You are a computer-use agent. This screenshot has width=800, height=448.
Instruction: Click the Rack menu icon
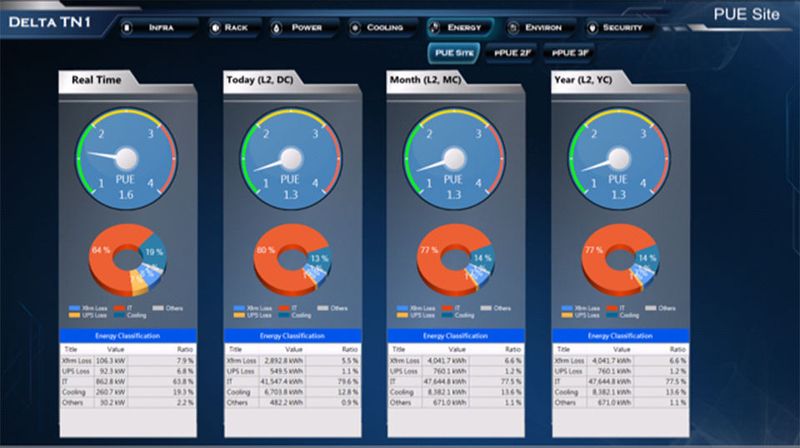point(215,28)
